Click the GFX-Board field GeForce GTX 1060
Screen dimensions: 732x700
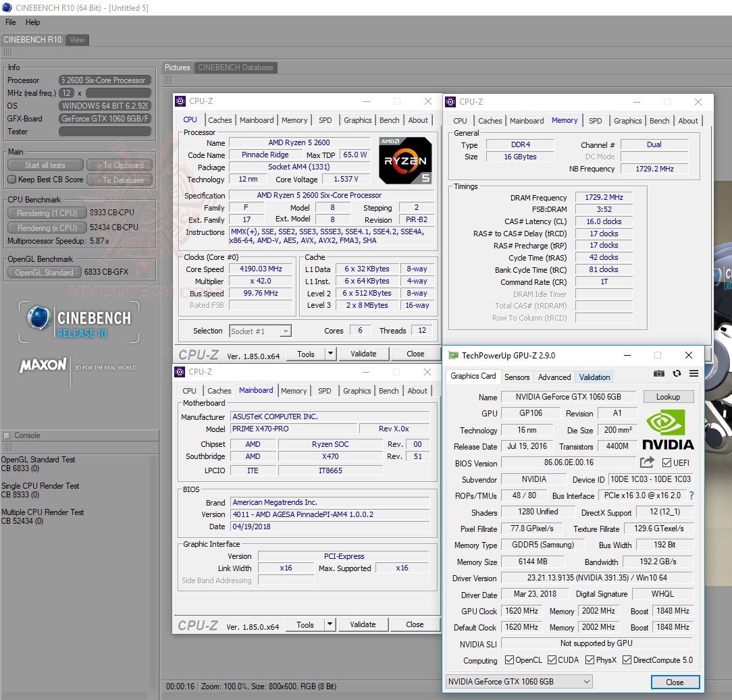point(105,119)
